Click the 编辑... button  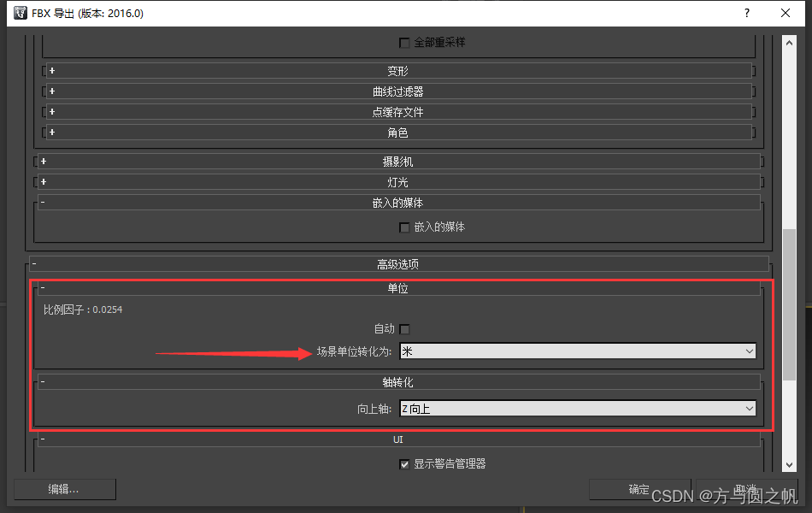[64, 489]
